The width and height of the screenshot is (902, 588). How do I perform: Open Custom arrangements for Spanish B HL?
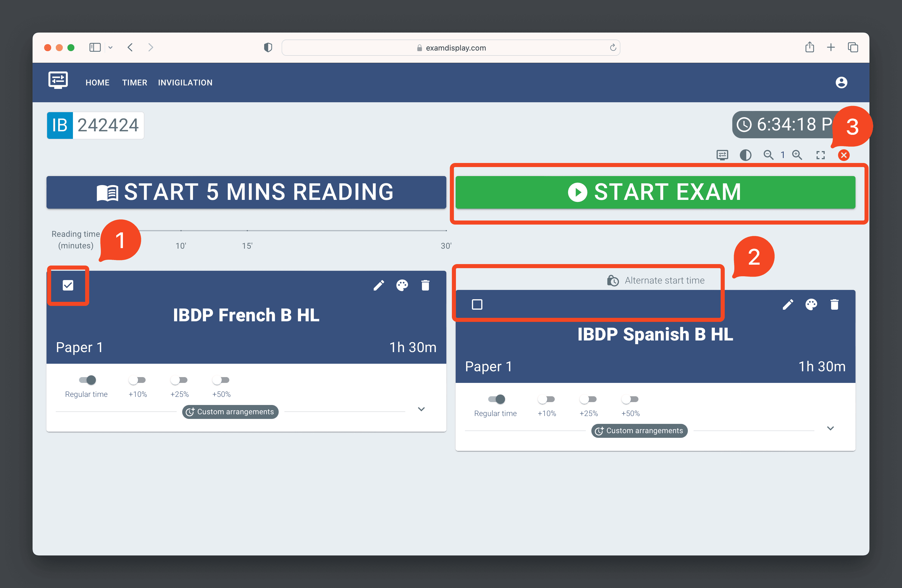pos(639,431)
